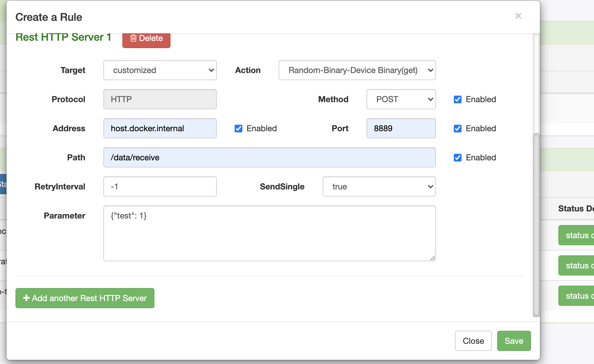Uncheck Enabled next to the Method dropdown

point(457,99)
